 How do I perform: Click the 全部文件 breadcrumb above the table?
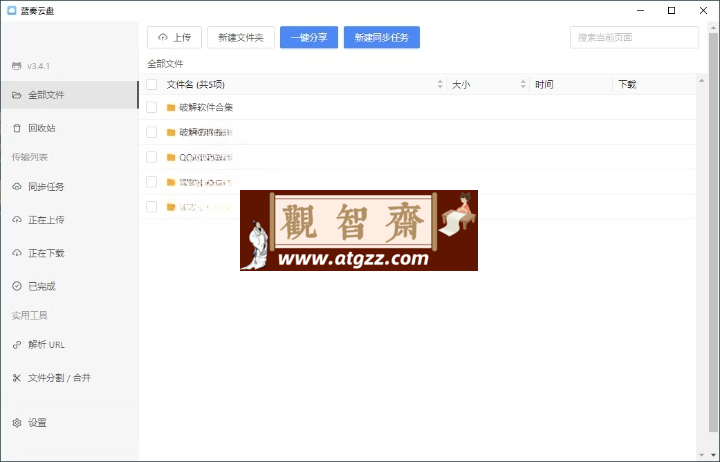(165, 64)
